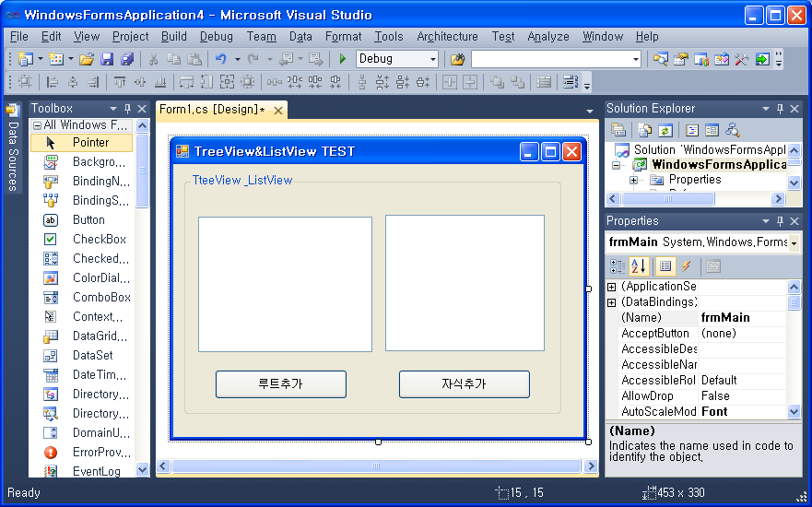This screenshot has width=812, height=507.
Task: Select the left TreeView box on form
Action: pos(285,284)
